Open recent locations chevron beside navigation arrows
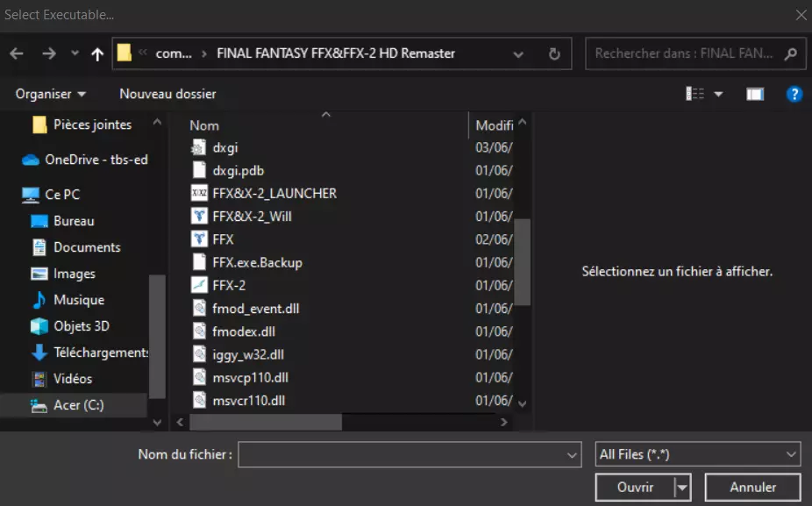 [75, 53]
